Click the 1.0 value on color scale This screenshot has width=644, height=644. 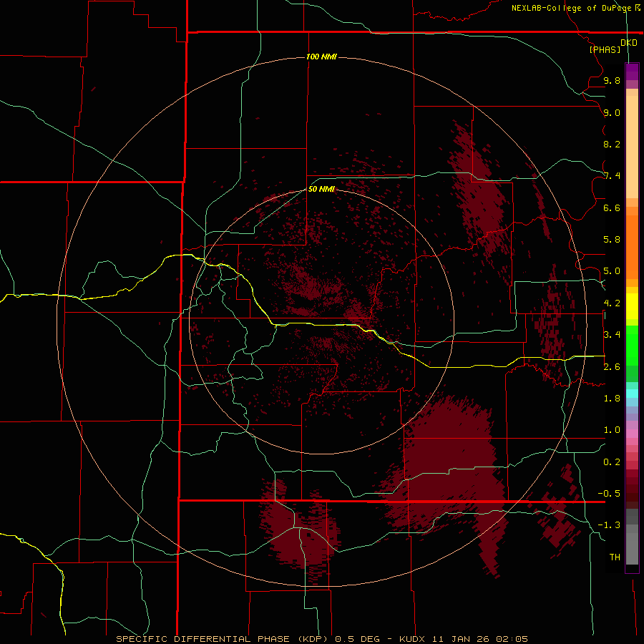[x=612, y=430]
